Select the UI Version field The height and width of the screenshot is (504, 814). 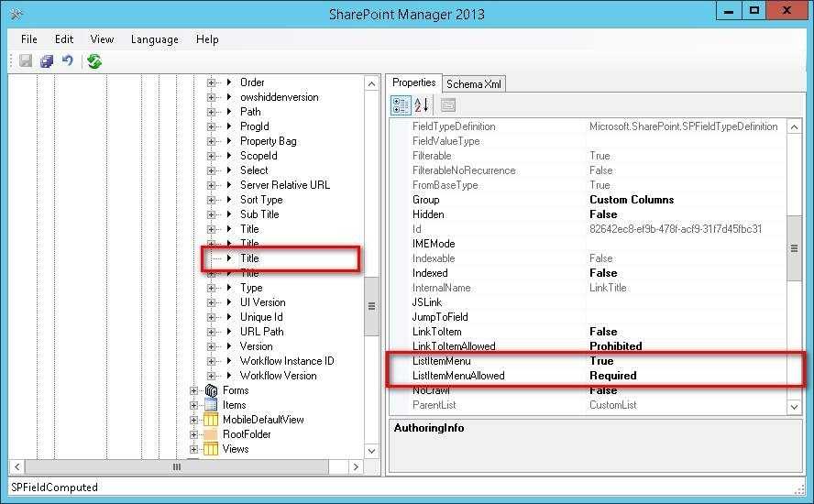coord(263,302)
